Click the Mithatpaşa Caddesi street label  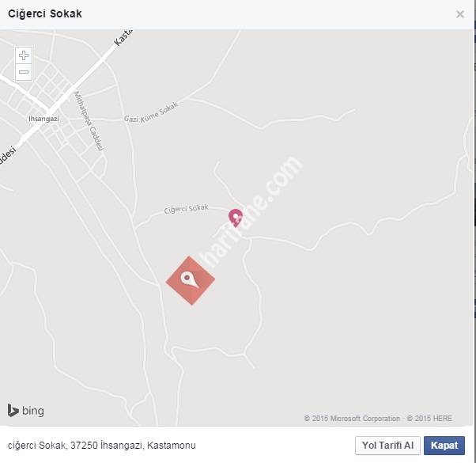89,122
